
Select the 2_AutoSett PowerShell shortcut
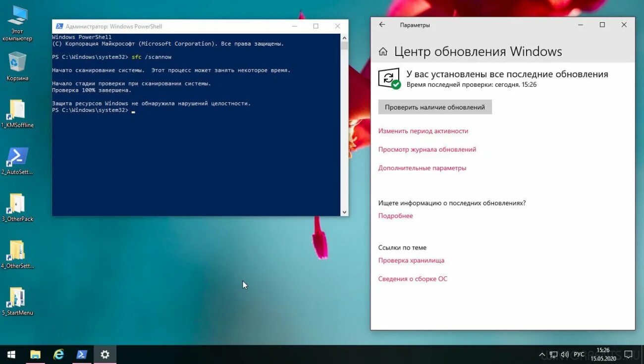pos(17,160)
